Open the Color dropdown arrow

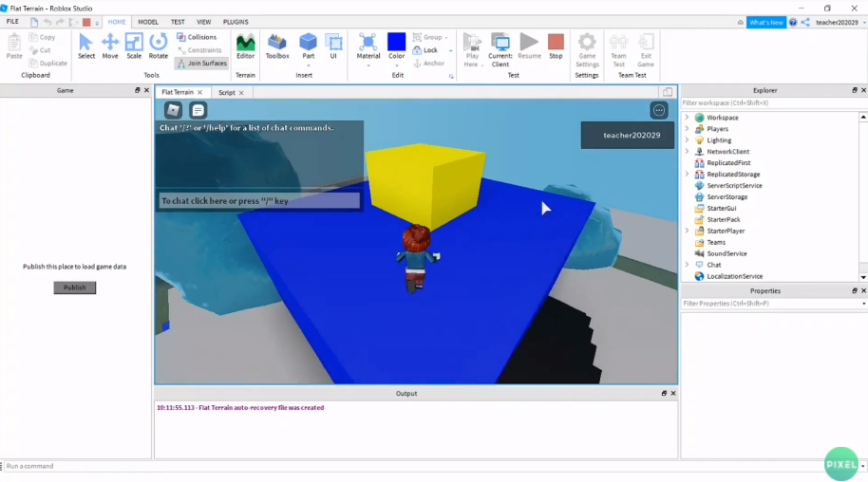click(396, 65)
